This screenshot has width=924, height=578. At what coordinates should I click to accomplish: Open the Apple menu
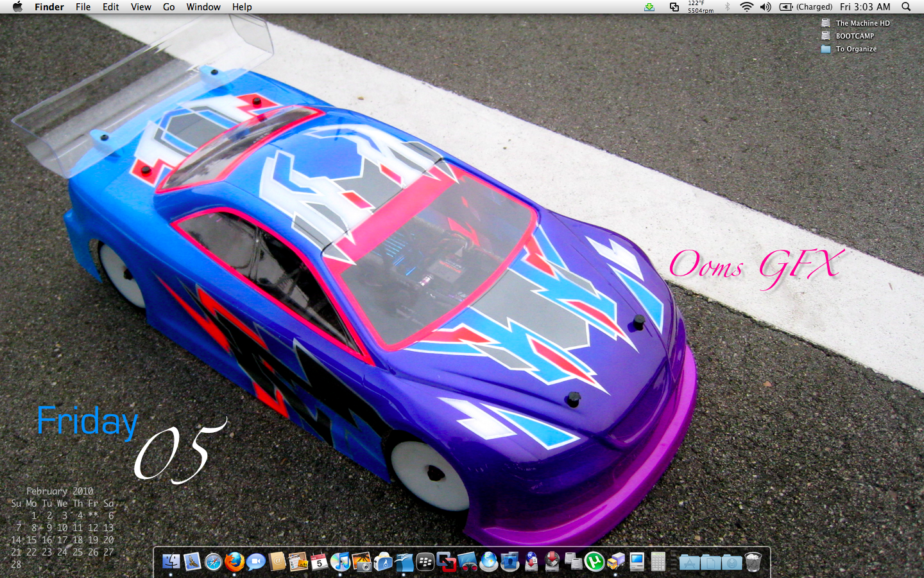(17, 7)
